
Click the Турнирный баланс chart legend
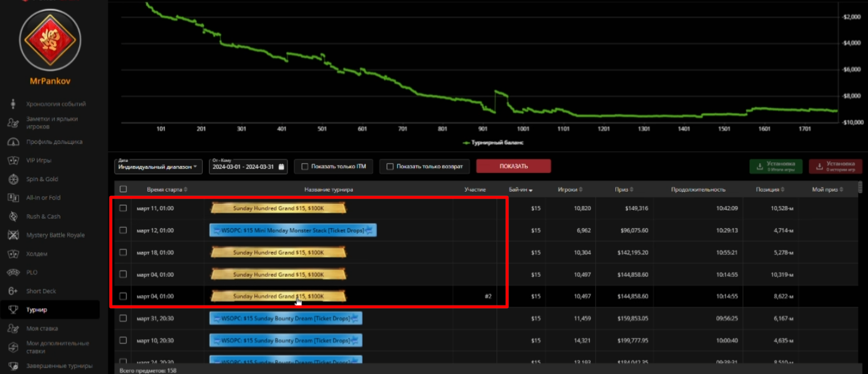pyautogui.click(x=493, y=143)
